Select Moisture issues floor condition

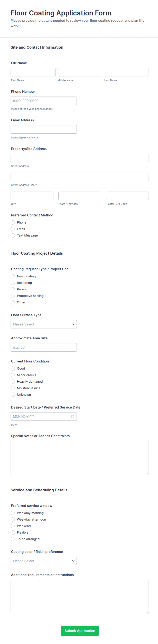coord(13,388)
